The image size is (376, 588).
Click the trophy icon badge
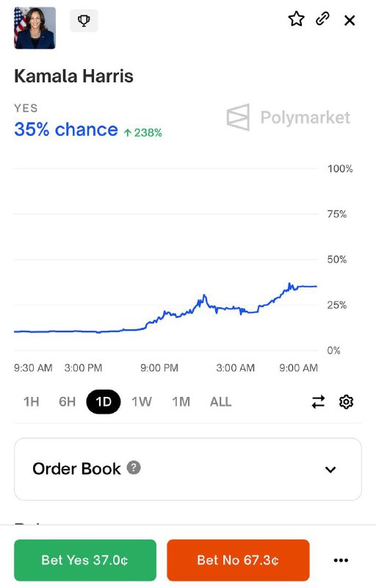[84, 21]
